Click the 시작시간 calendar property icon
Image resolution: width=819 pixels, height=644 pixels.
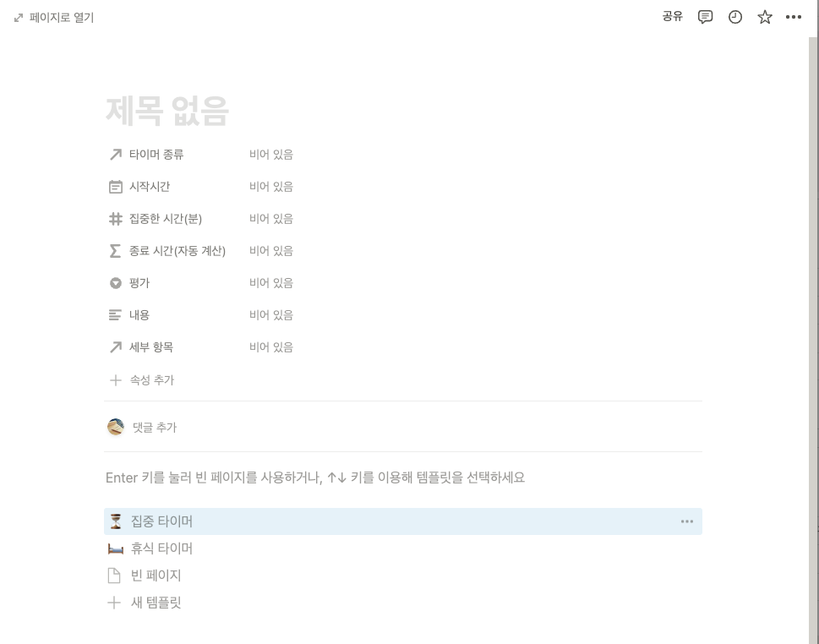(116, 187)
